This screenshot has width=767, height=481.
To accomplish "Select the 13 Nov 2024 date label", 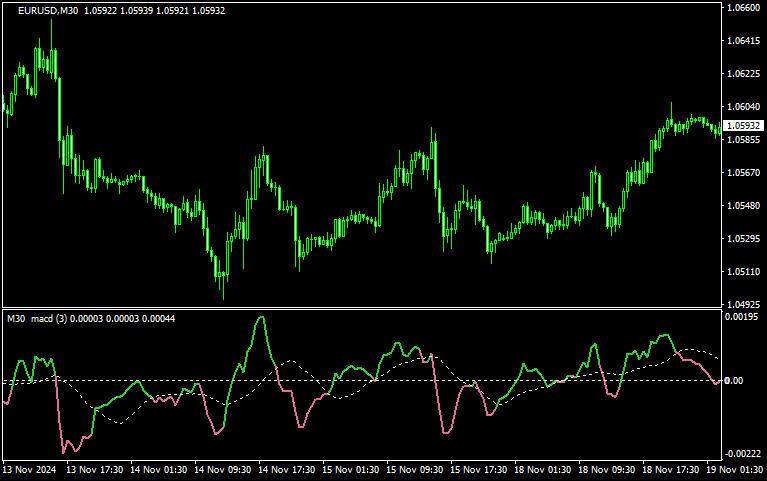I will [x=30, y=469].
